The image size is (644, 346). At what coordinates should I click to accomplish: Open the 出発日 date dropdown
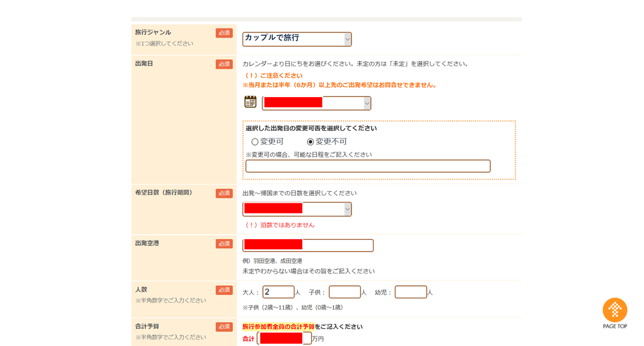point(317,103)
